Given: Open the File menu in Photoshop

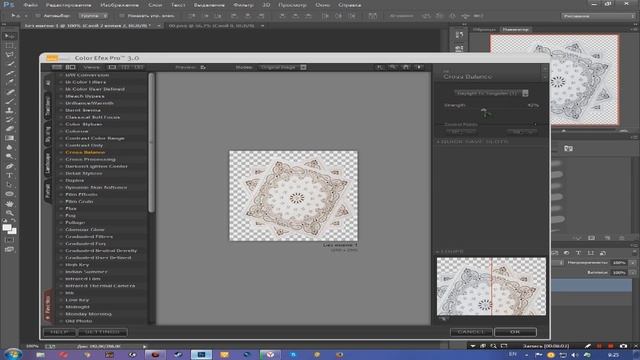Looking at the screenshot, I should (x=31, y=5).
